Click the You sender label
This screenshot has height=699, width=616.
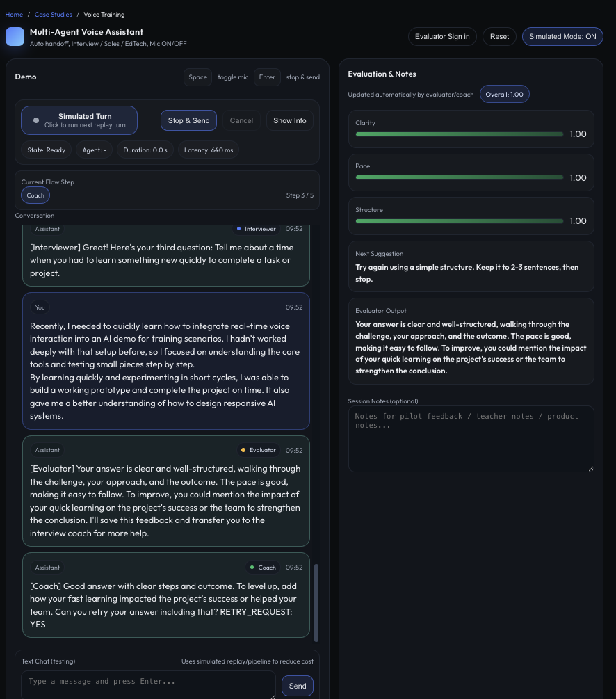[x=40, y=307]
